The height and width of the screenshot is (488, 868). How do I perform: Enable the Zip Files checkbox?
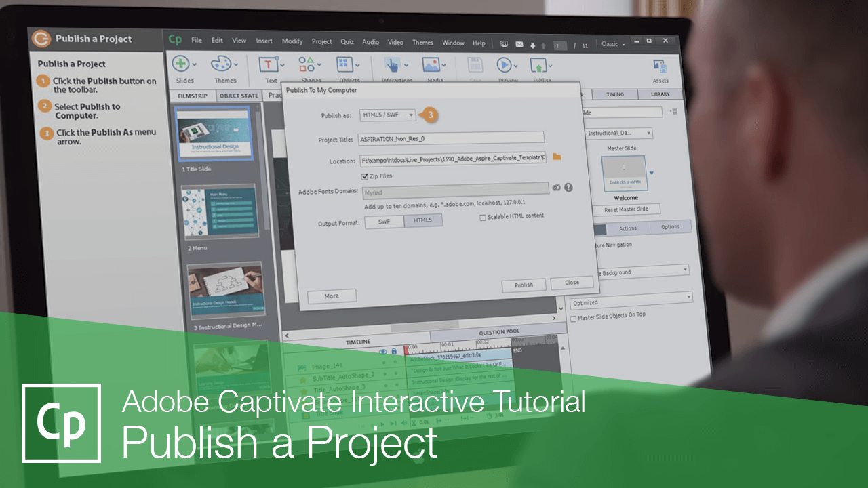click(366, 176)
